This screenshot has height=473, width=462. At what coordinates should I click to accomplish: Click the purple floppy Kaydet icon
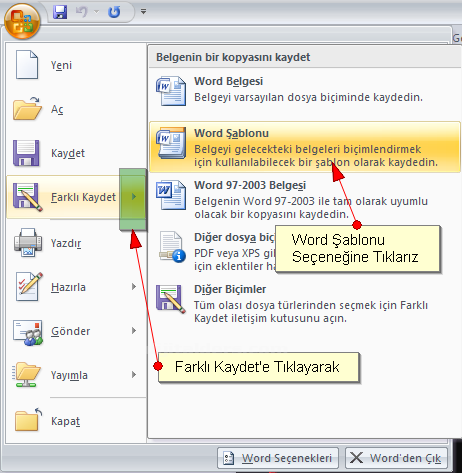pos(26,153)
